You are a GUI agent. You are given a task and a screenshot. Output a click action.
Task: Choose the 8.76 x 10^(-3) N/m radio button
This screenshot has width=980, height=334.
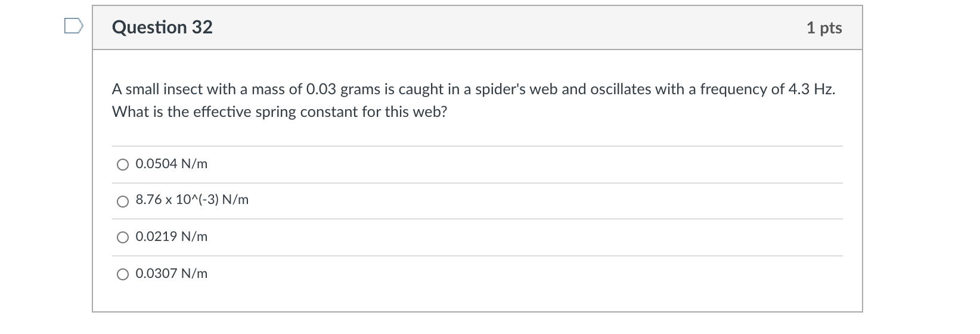point(123,202)
